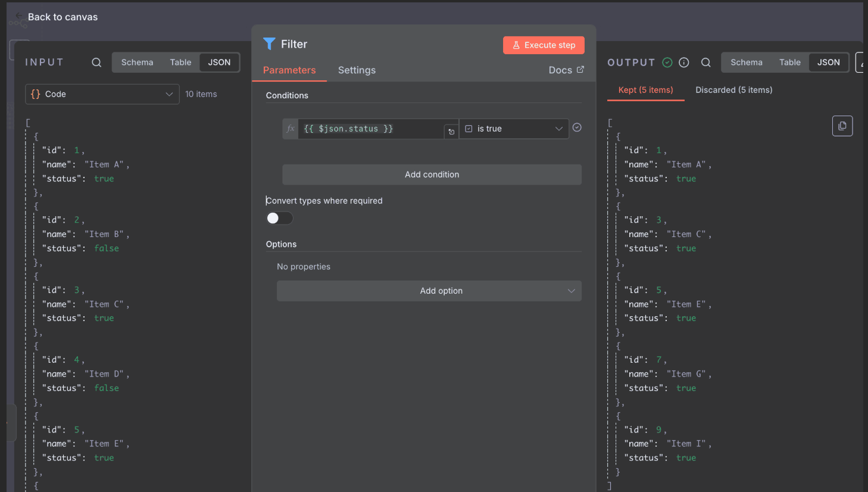Click the {{ $json.status }} expression field

(x=370, y=129)
